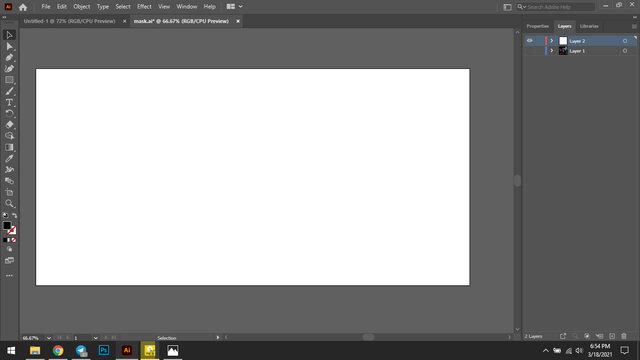Click Make/Release Clipping Mask icon

[587, 336]
